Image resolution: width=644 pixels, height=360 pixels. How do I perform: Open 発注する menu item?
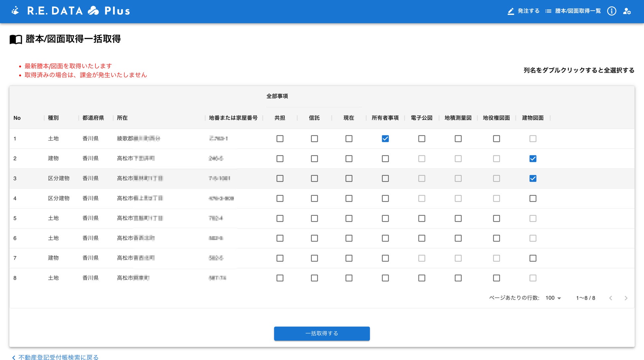528,11
